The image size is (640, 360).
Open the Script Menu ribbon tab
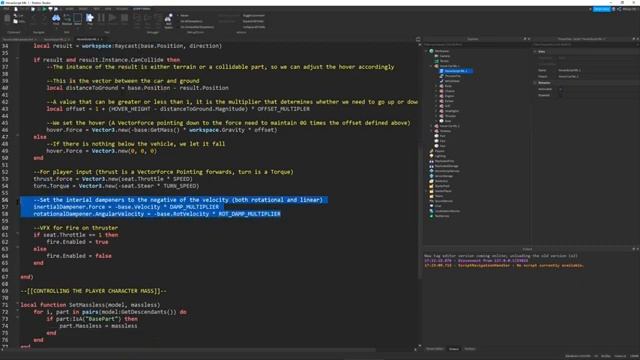point(141,9)
